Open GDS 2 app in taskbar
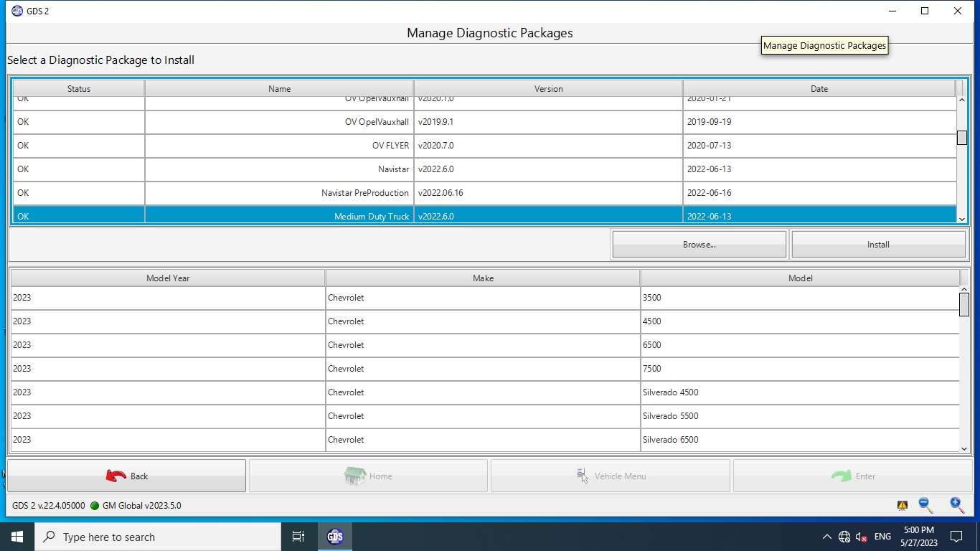This screenshot has height=551, width=980. [x=335, y=537]
